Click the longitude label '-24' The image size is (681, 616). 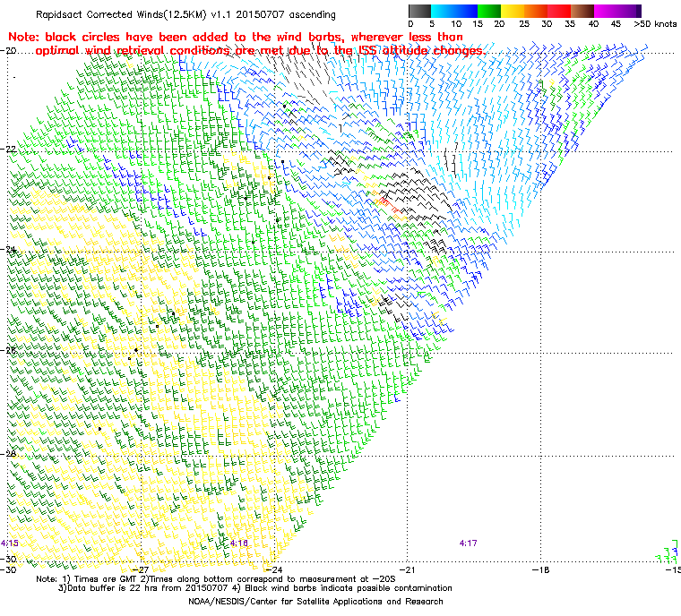tap(273, 569)
